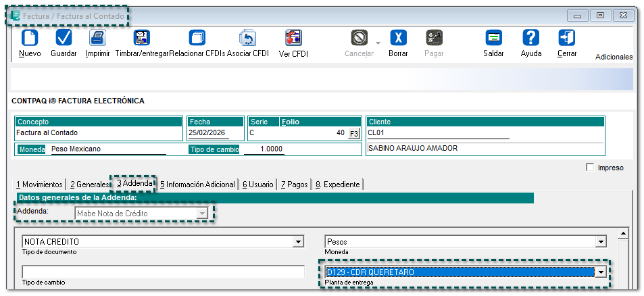The width and height of the screenshot is (644, 296).
Task: Click the Timbrar/entregar icon
Action: (x=142, y=38)
